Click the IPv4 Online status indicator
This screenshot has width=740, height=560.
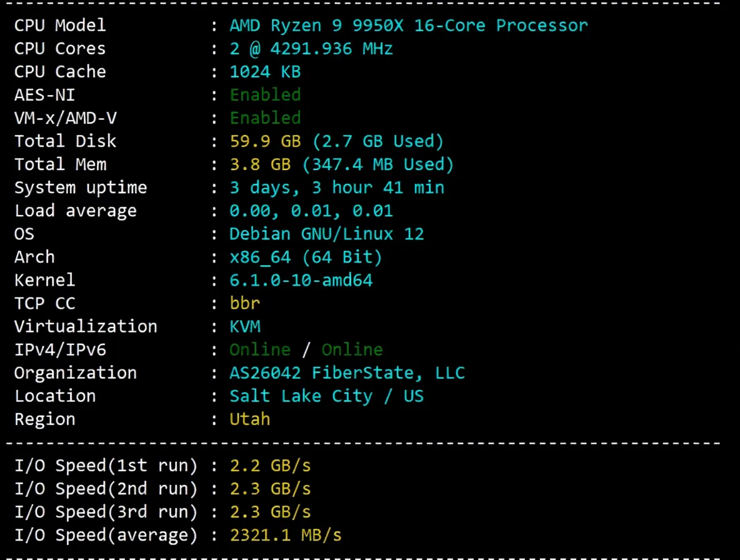pos(259,349)
